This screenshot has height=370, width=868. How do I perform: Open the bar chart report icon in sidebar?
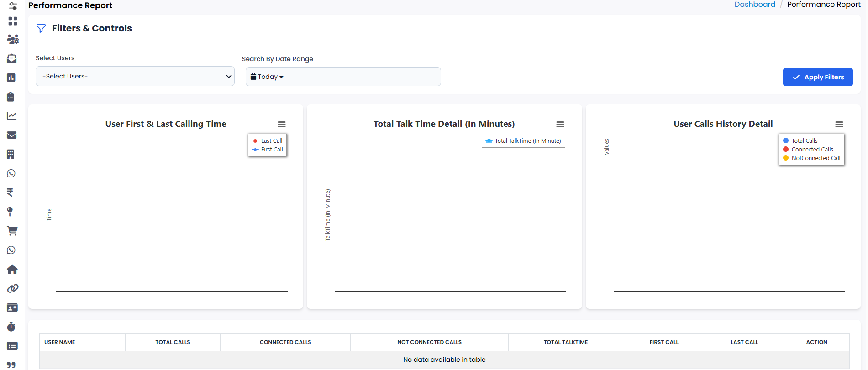(x=11, y=78)
